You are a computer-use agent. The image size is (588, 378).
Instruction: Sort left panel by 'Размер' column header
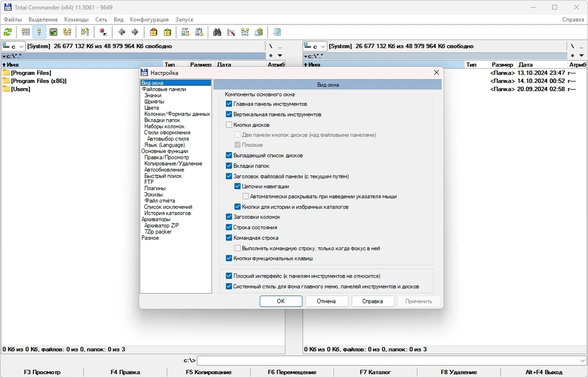click(x=201, y=65)
